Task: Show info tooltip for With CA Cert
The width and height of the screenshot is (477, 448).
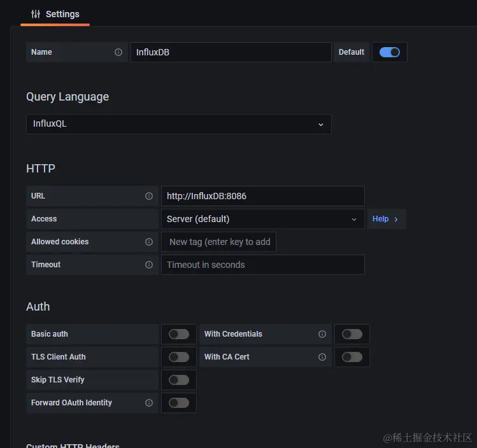Action: coord(322,357)
